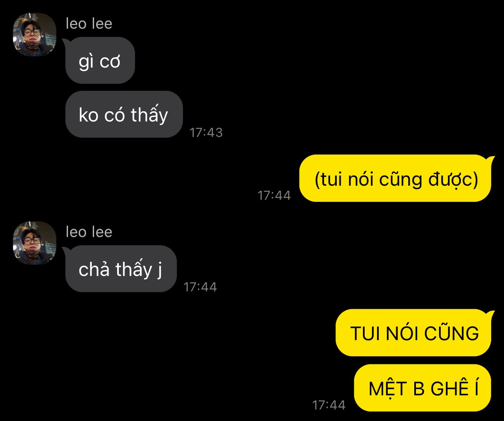Select the 17:44 time beside '(tui nói cũng được)'
Screen dimensions: 504x421
[x=274, y=196]
